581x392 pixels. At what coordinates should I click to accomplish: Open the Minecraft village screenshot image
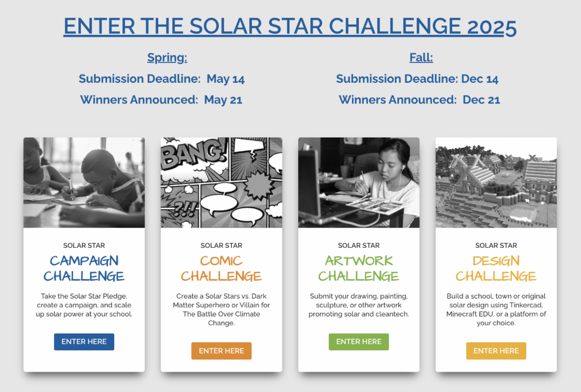point(496,182)
